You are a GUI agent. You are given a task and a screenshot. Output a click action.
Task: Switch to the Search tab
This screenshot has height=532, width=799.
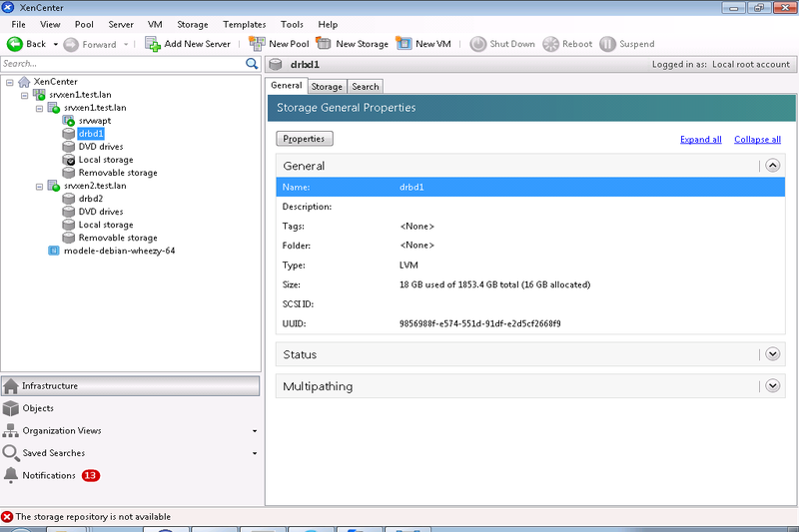click(366, 87)
